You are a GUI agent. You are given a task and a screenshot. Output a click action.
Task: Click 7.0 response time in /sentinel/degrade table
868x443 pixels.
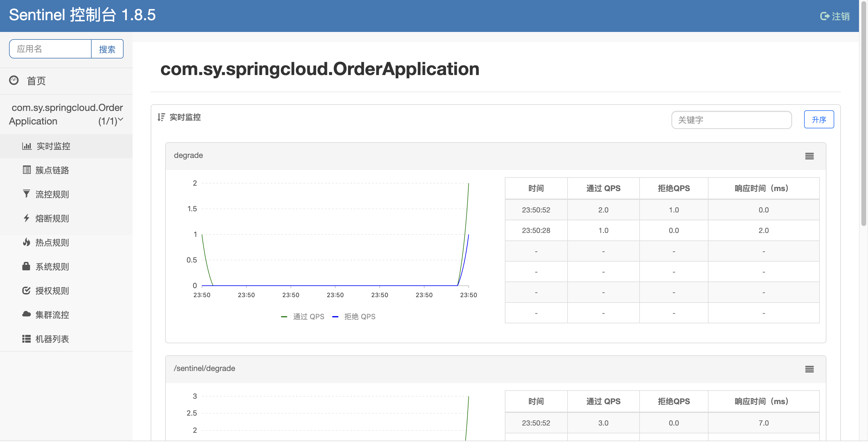click(x=763, y=423)
